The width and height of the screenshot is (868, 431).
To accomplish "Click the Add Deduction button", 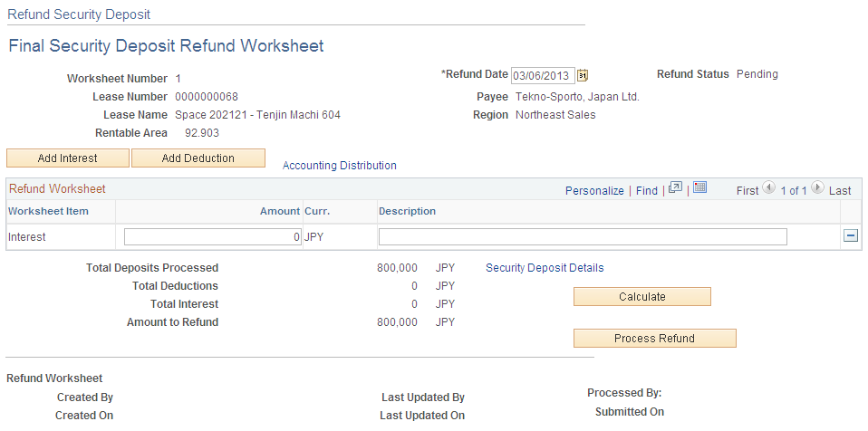I will click(198, 158).
